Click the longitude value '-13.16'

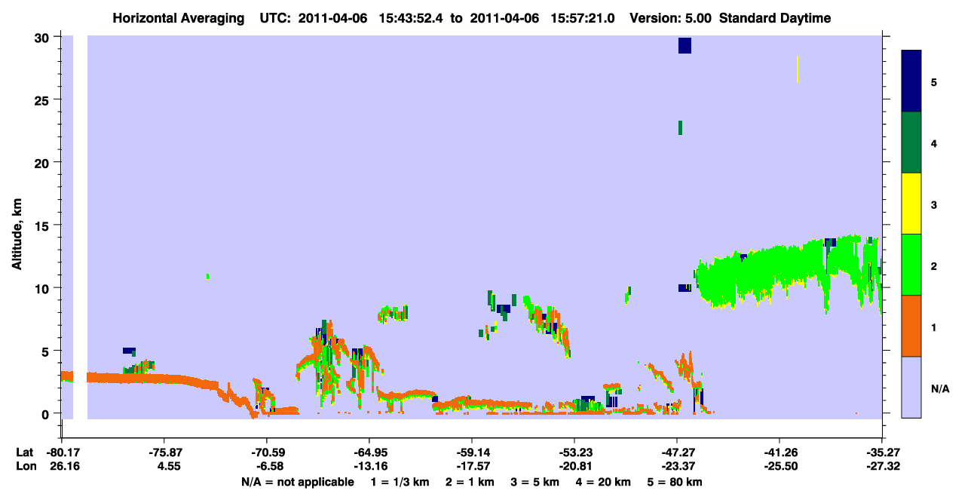(369, 467)
